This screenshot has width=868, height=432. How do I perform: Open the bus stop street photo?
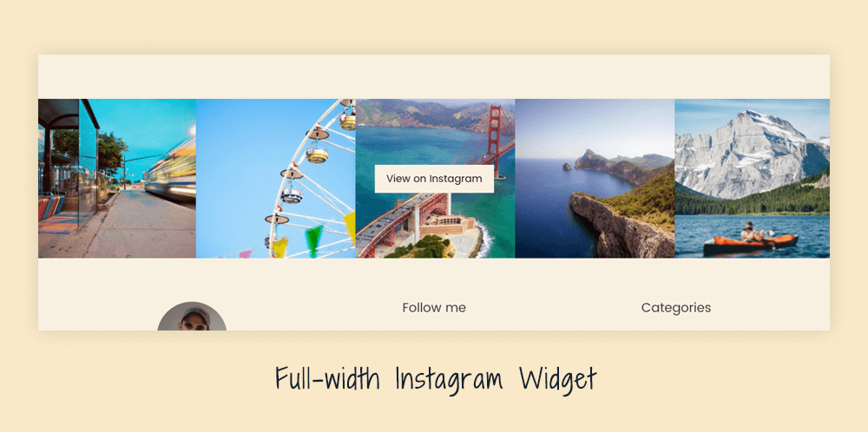(x=117, y=178)
